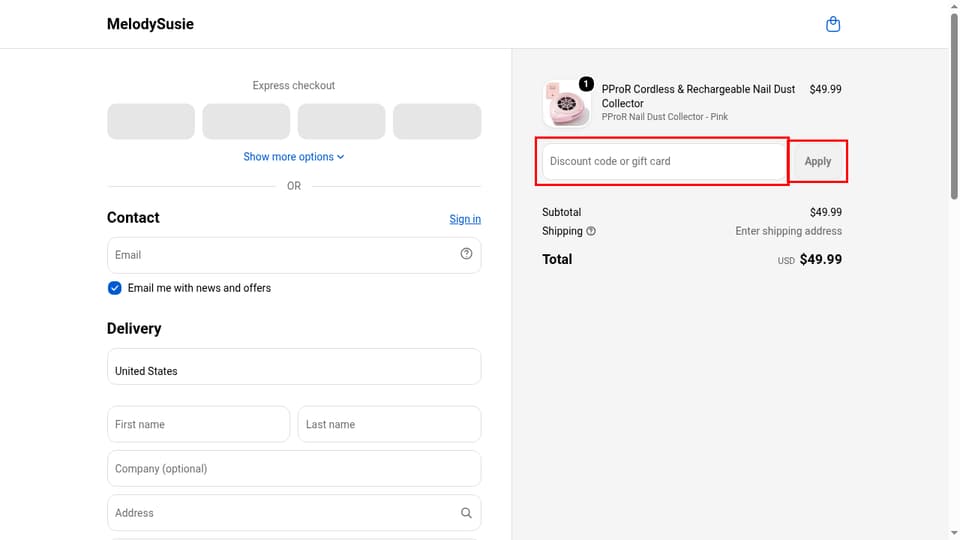
Task: Click the MelodySusie store logo
Action: 150,24
